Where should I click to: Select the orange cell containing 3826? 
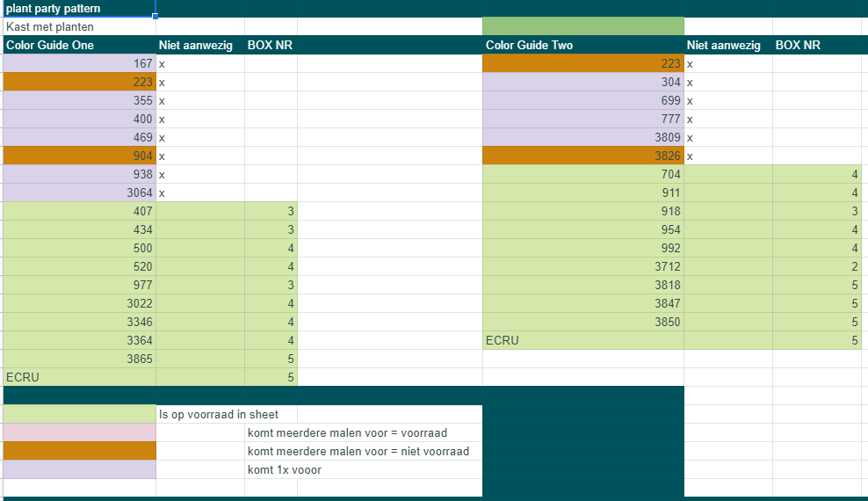tap(582, 156)
